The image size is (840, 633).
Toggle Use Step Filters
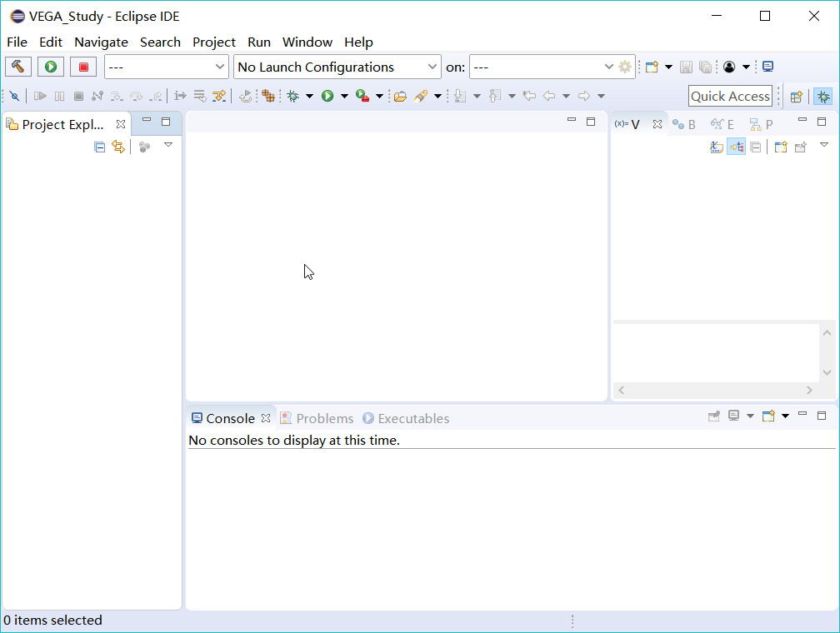[219, 96]
